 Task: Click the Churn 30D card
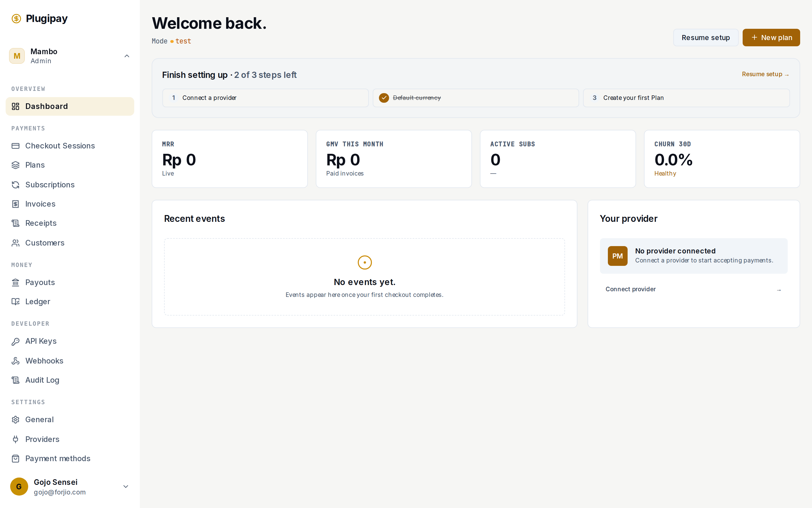722,159
